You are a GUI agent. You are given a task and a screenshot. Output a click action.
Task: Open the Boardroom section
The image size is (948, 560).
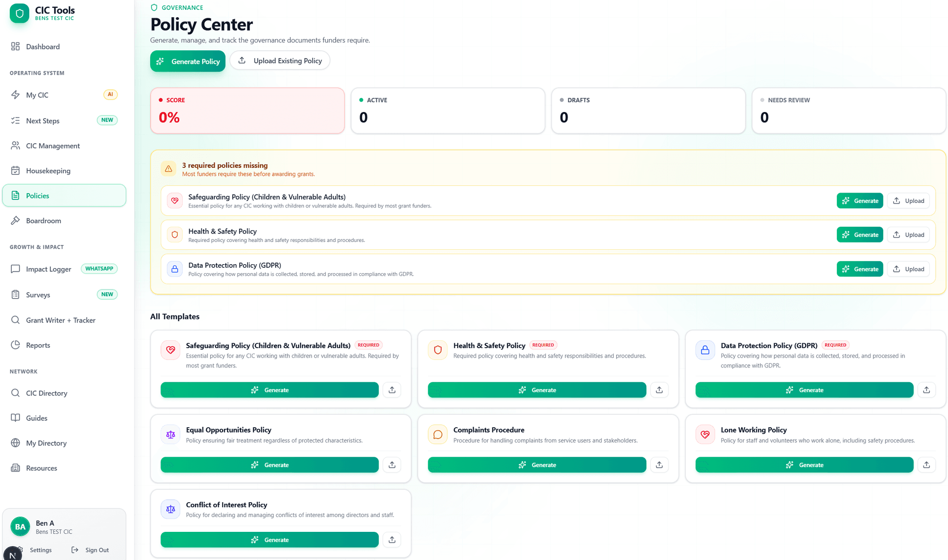pos(43,220)
